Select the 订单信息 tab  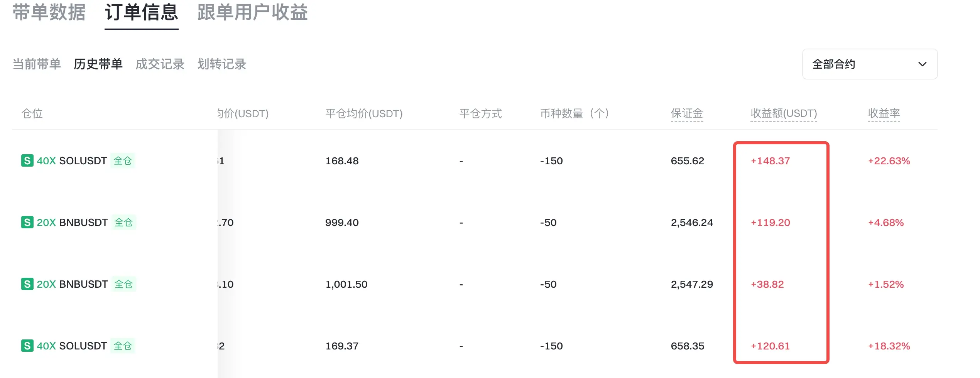tap(141, 12)
